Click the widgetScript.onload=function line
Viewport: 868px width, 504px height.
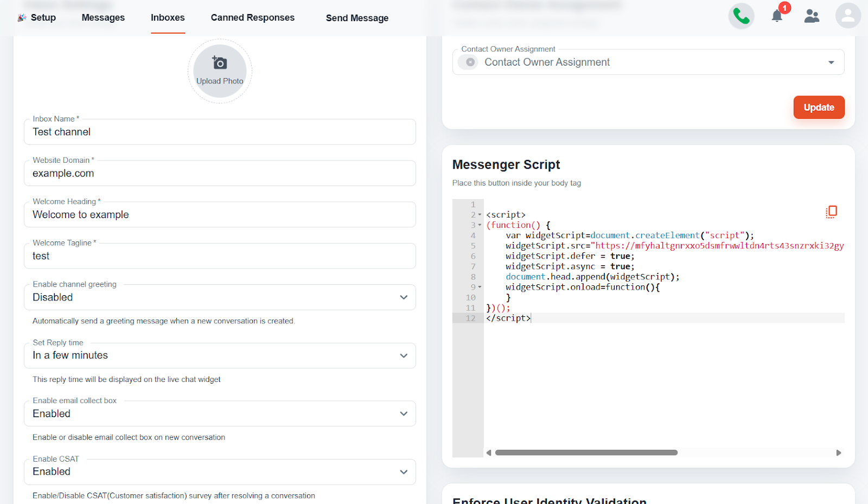point(583,287)
